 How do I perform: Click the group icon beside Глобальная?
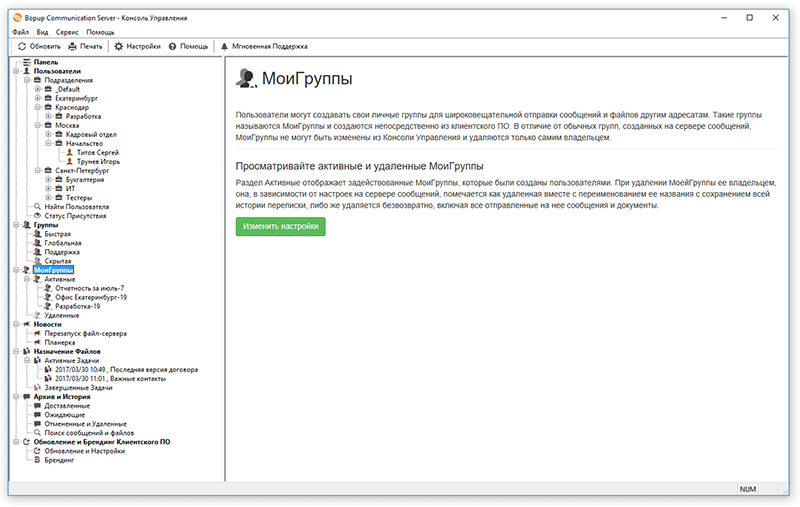coord(37,243)
